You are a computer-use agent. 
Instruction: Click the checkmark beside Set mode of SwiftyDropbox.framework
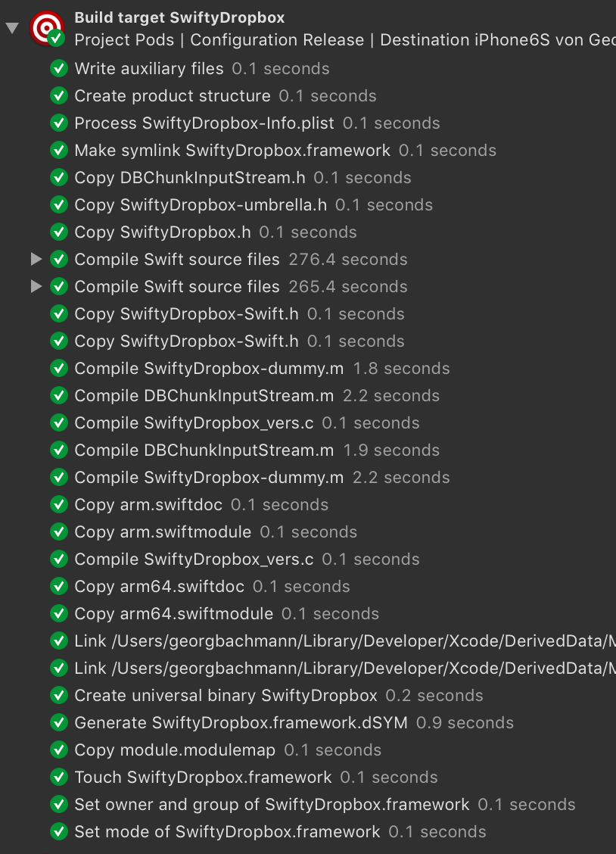click(59, 831)
